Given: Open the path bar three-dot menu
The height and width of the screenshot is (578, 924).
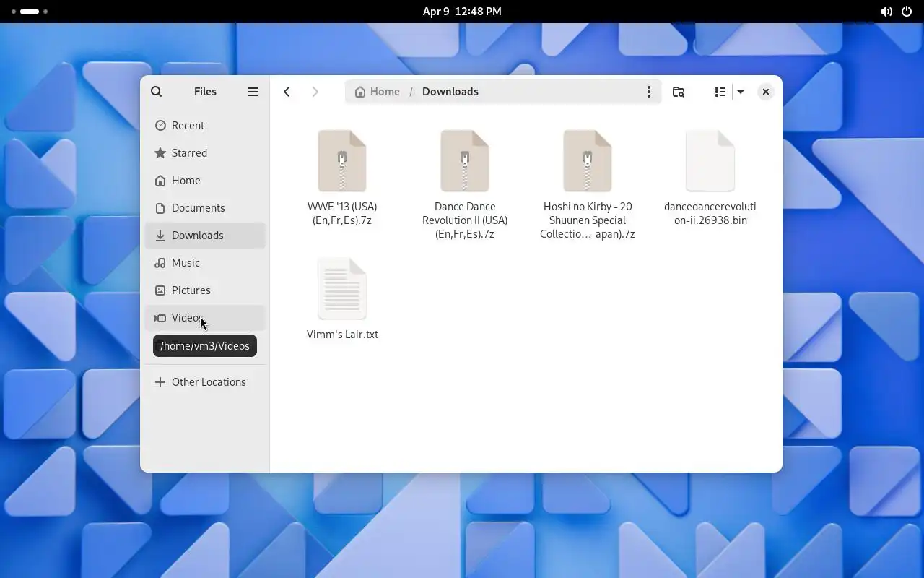Looking at the screenshot, I should [x=648, y=92].
